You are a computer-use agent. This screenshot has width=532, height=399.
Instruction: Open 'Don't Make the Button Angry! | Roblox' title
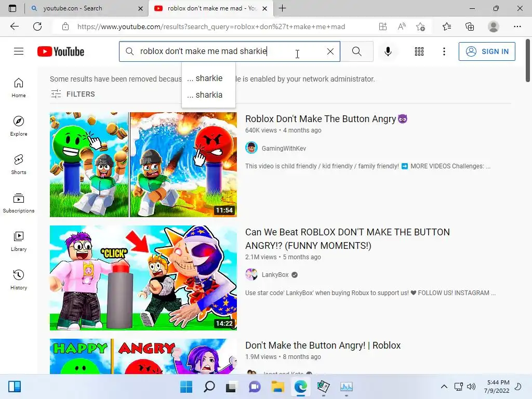(x=323, y=345)
